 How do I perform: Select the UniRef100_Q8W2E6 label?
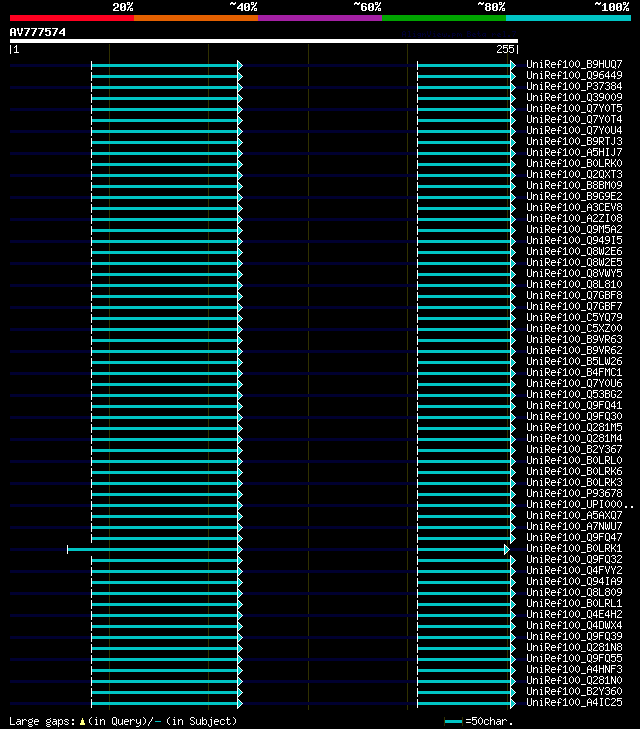click(574, 251)
